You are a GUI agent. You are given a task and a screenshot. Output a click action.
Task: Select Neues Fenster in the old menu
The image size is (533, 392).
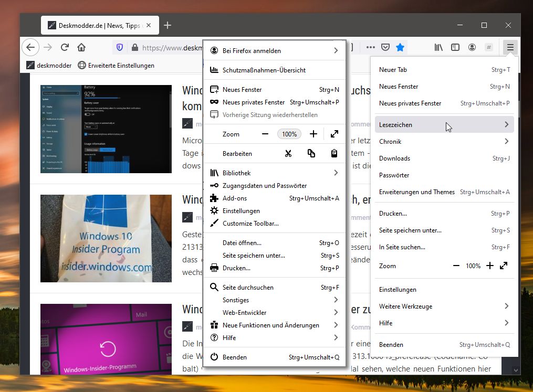[x=274, y=90]
